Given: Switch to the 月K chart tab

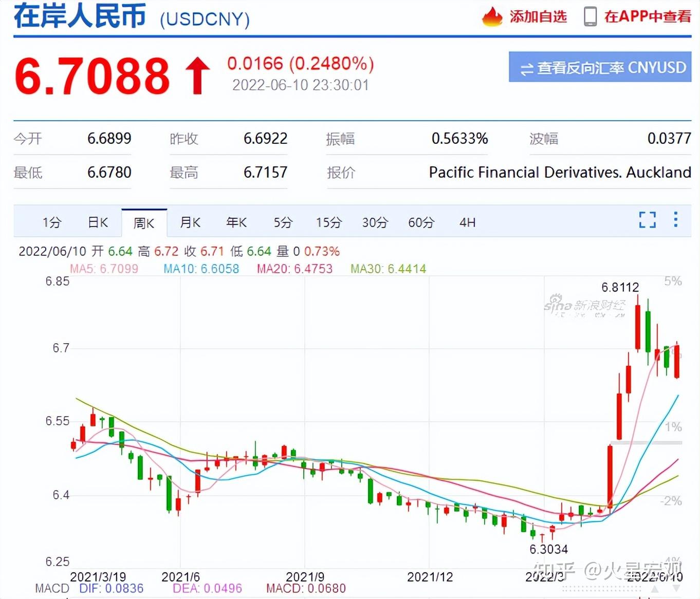Looking at the screenshot, I should (190, 222).
